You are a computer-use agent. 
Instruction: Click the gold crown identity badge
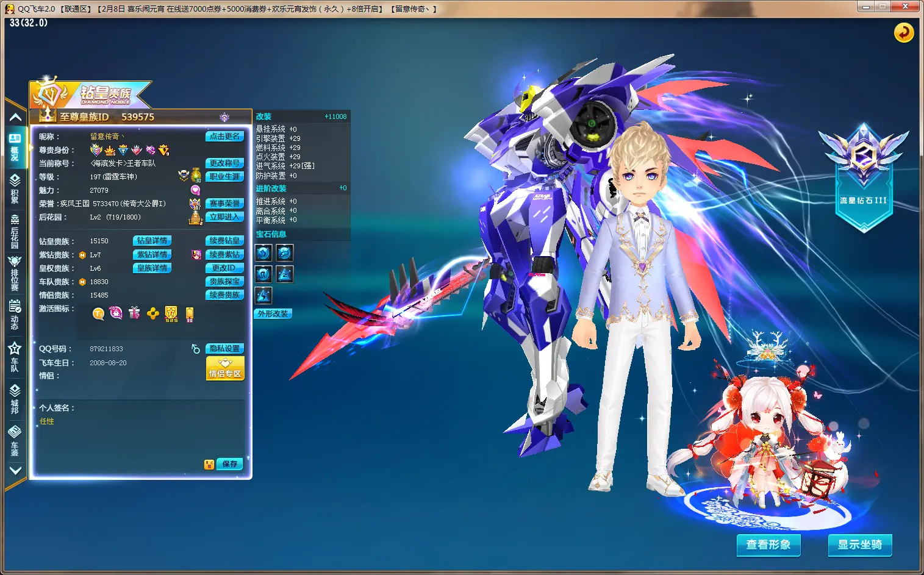(x=110, y=151)
